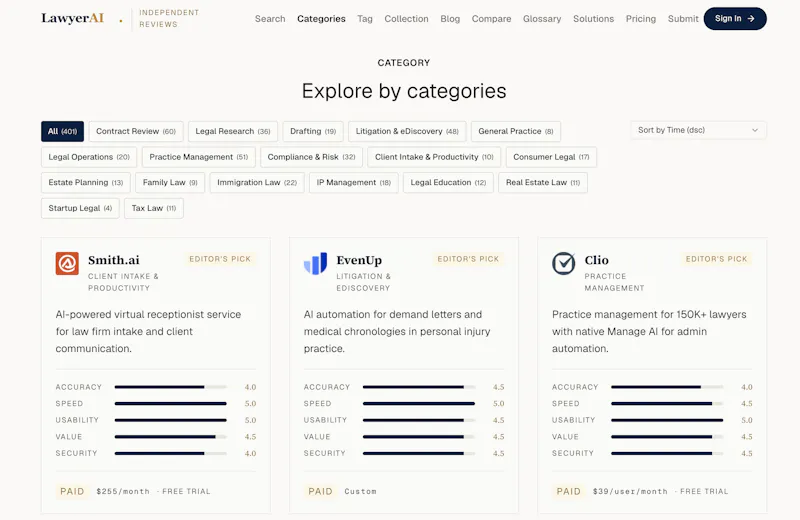Click the Clio checkmark logo icon

coord(564,263)
